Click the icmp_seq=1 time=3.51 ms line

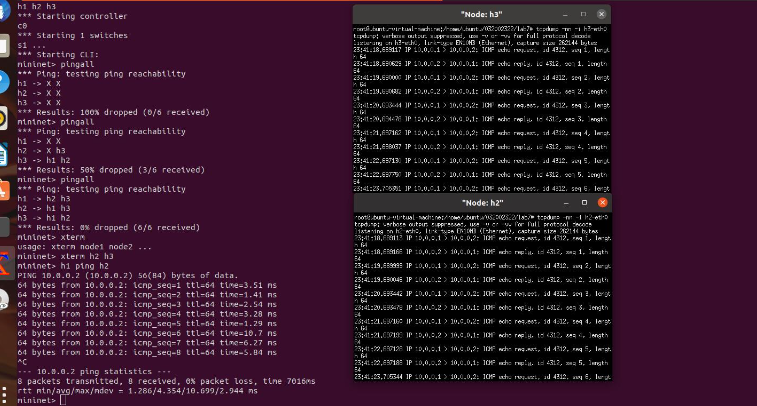click(x=147, y=285)
